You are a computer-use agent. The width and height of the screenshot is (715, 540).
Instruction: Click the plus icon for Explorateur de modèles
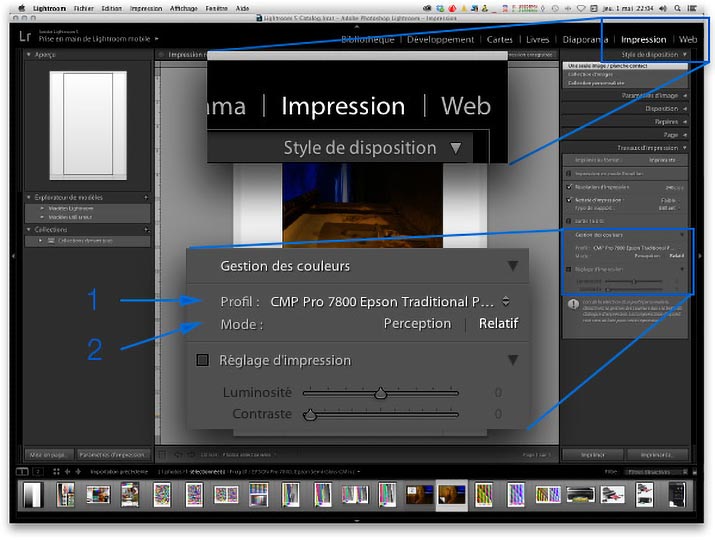(146, 197)
